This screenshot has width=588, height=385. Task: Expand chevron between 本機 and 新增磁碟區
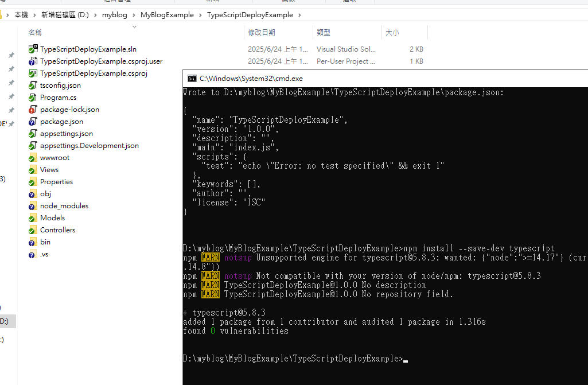tap(34, 15)
